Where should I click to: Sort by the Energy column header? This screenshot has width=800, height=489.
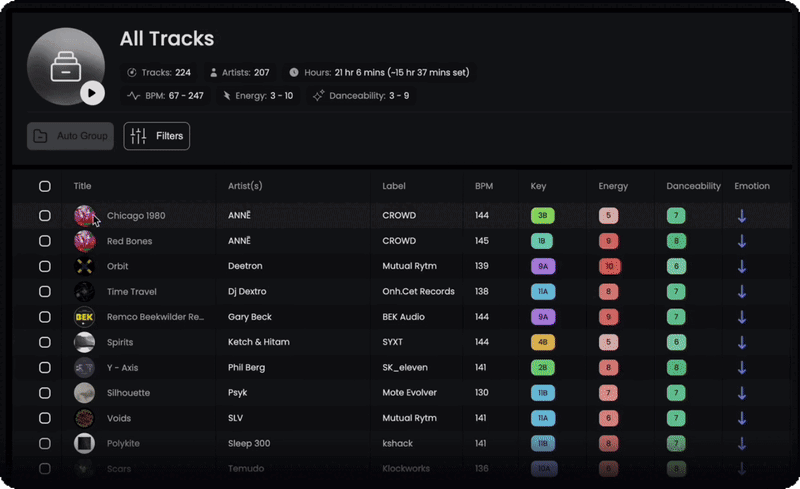613,186
